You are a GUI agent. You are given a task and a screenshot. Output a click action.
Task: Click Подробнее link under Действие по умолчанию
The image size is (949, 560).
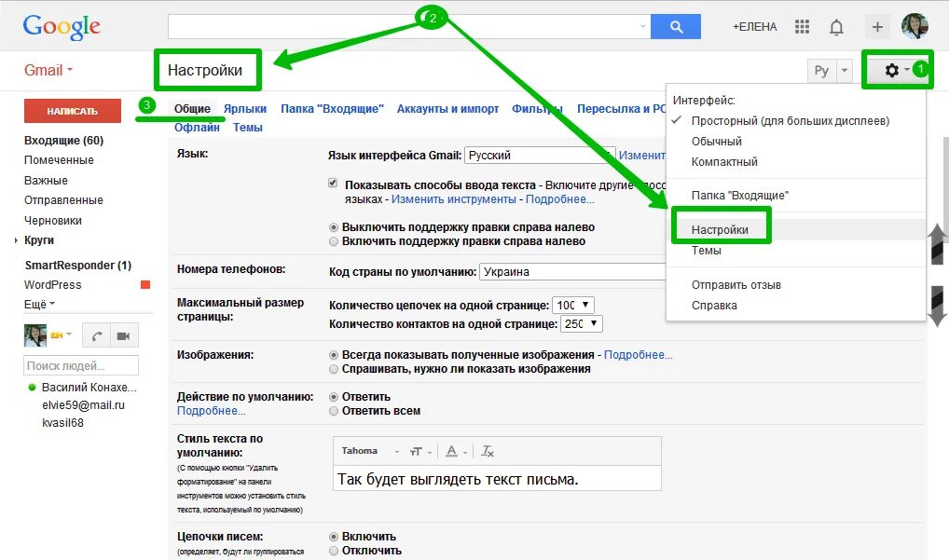pyautogui.click(x=212, y=411)
